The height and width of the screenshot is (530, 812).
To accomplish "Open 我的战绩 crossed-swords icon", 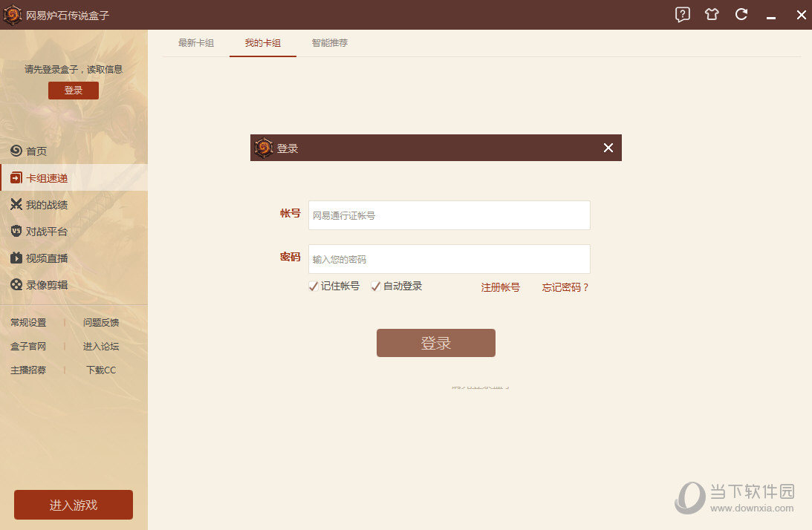I will 15,204.
